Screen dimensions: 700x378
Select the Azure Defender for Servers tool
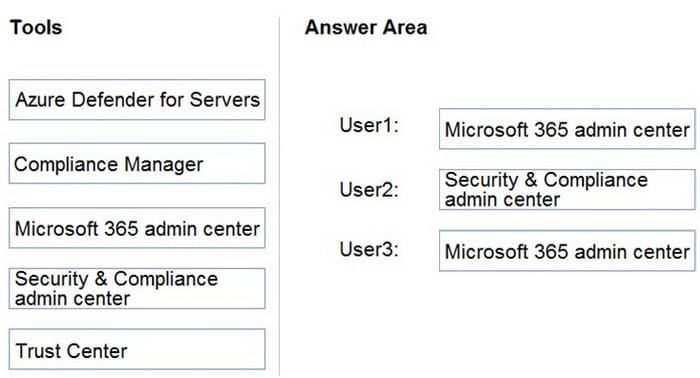137,100
